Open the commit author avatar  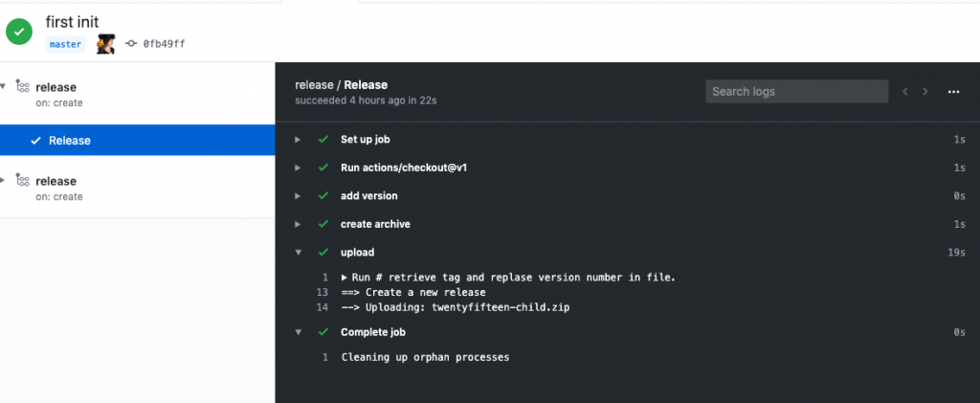[x=105, y=44]
